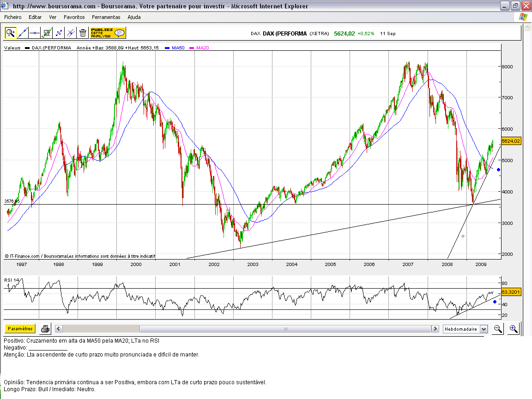532x399 pixels.
Task: Open the chart indicators tool
Action: click(x=47, y=33)
